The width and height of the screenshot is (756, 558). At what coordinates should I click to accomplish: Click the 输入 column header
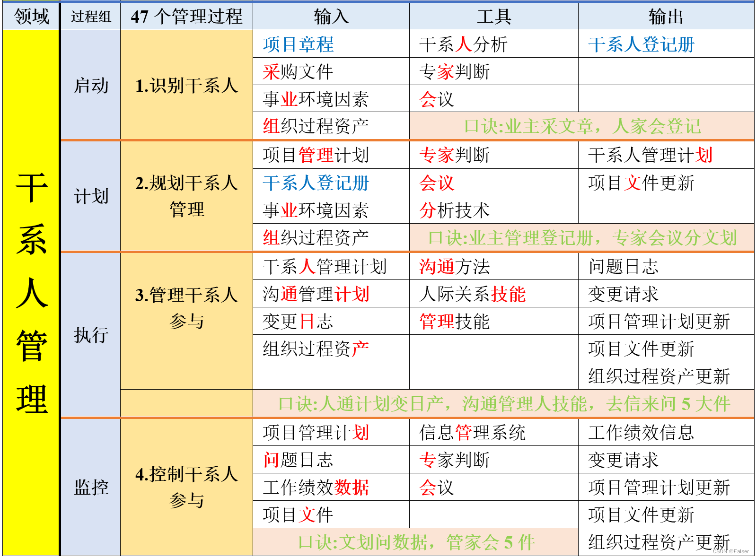[x=331, y=17]
